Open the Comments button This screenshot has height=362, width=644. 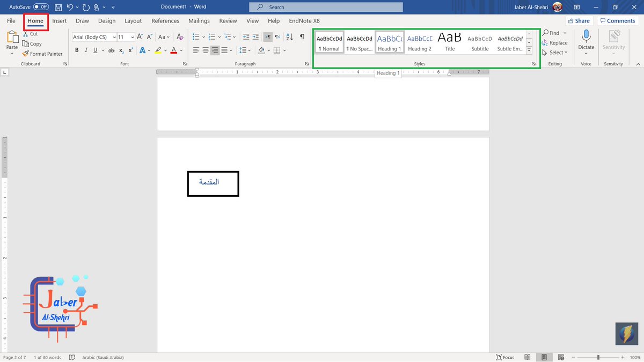click(x=617, y=21)
